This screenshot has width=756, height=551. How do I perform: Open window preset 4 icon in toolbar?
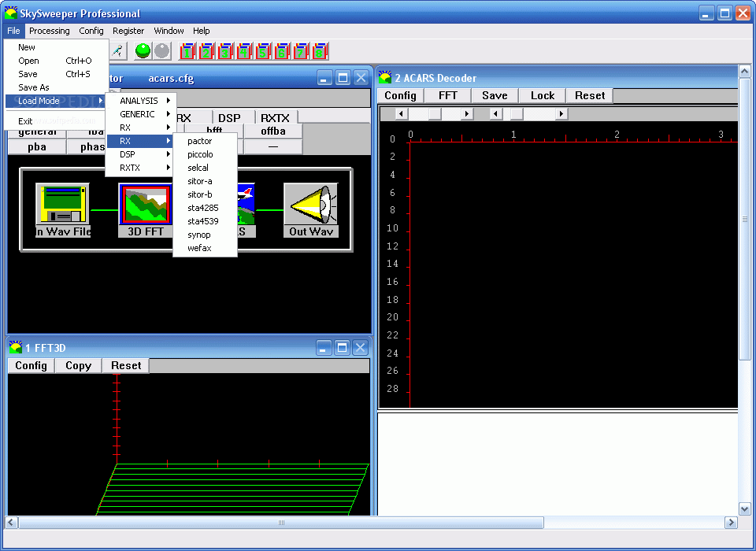tap(243, 51)
